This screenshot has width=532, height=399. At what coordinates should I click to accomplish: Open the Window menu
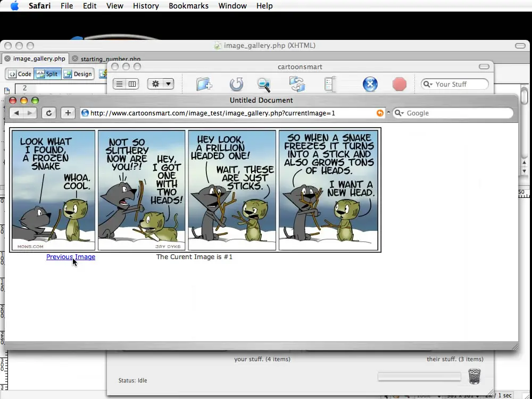(232, 6)
